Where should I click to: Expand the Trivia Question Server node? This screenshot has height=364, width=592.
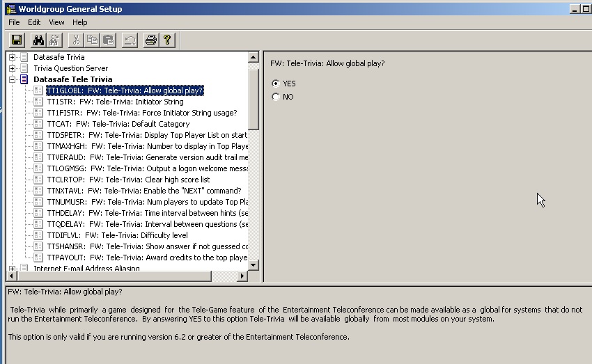[x=13, y=68]
